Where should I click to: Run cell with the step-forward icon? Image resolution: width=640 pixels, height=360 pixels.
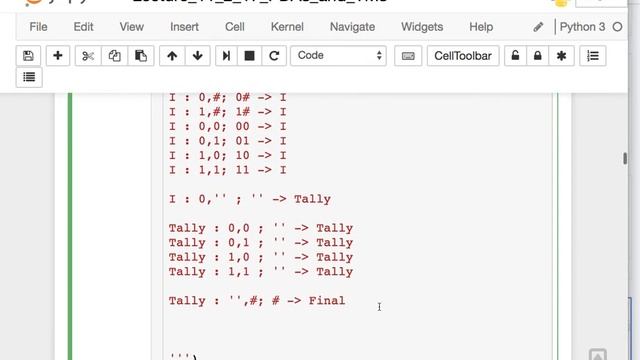click(226, 56)
